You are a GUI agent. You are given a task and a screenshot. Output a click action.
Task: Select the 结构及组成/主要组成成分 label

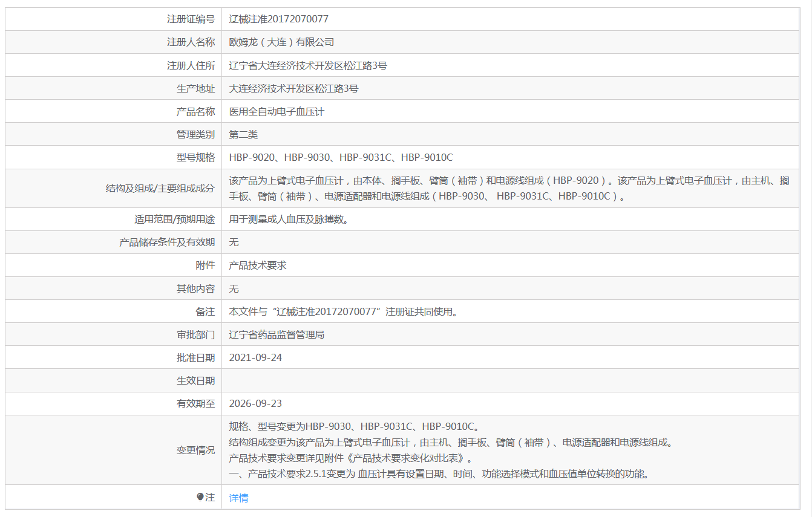point(160,188)
